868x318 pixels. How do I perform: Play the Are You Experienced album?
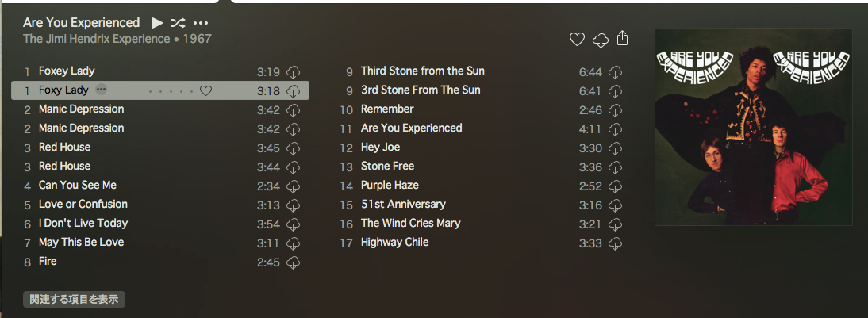[x=158, y=23]
